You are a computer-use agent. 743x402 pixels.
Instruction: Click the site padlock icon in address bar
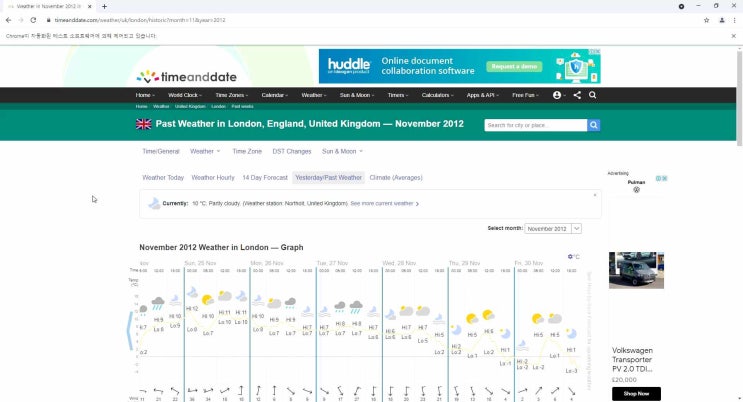tap(48, 20)
